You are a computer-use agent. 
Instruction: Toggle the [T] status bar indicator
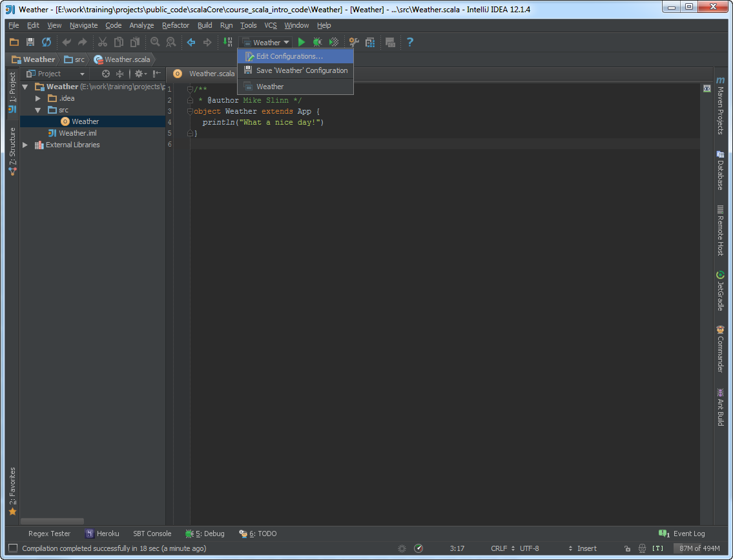coord(657,548)
